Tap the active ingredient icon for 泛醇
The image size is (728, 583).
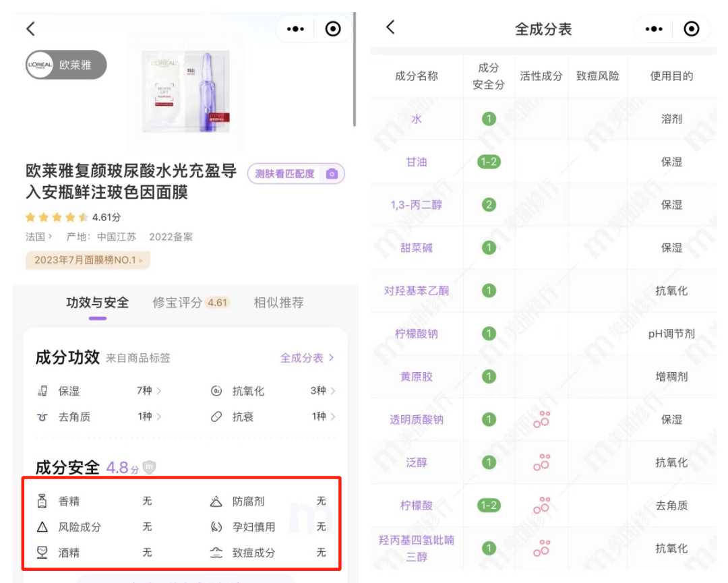point(541,462)
